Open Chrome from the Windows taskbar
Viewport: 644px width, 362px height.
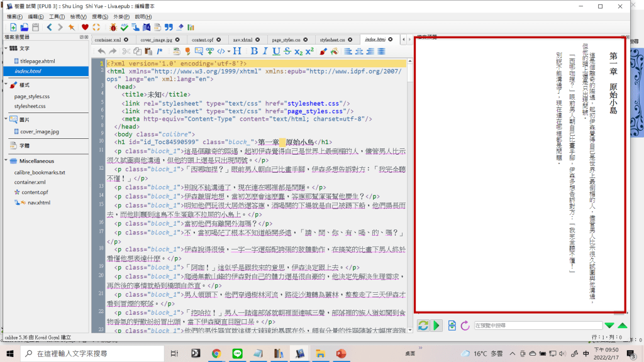(x=216, y=354)
